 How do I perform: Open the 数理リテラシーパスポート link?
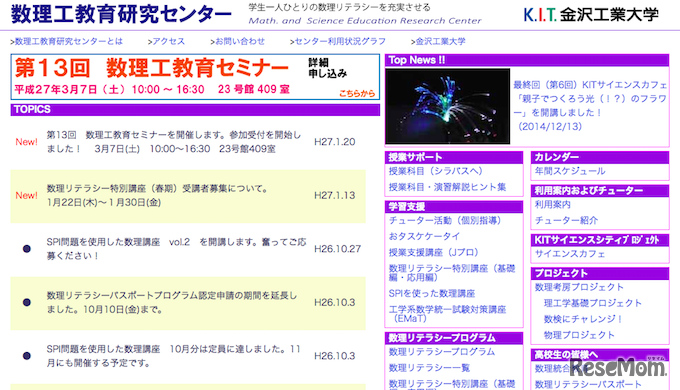point(588,384)
